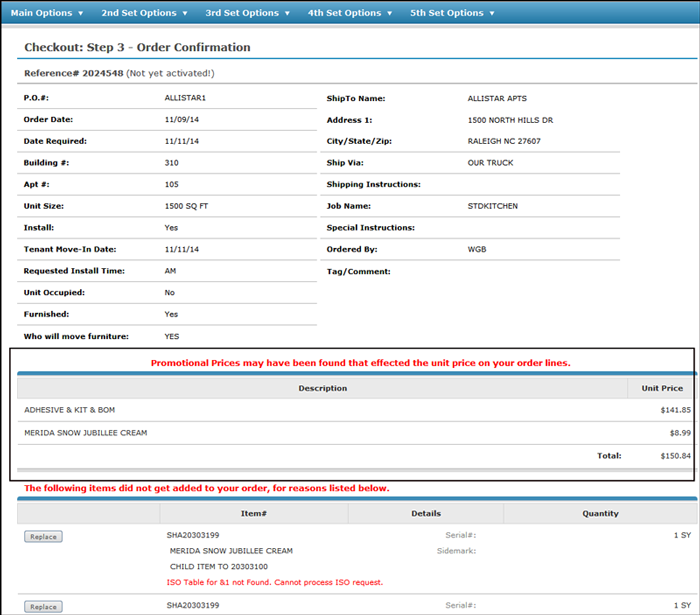Click the Details column header

point(425,513)
